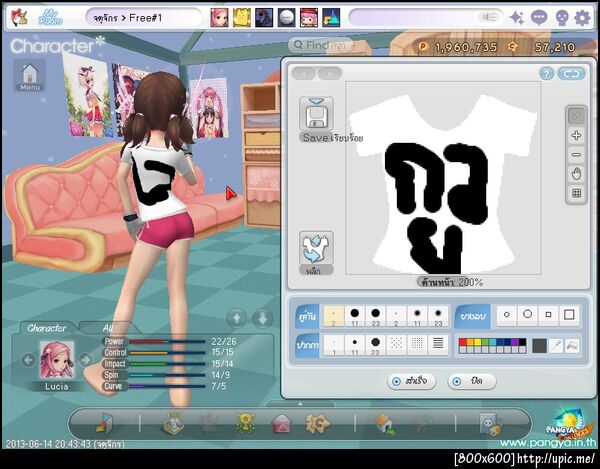Select pen size 11
Viewport: 600px width, 469px height.
click(x=355, y=345)
